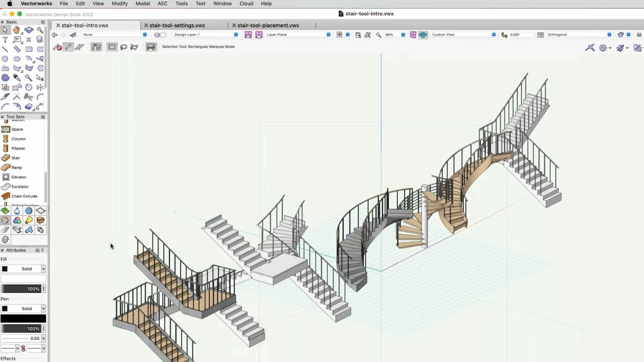644x362 pixels.
Task: Open the AEC menu
Action: click(162, 3)
